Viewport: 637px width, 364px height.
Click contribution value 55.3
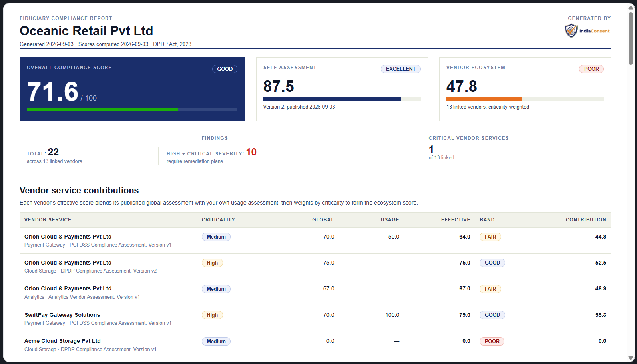601,315
